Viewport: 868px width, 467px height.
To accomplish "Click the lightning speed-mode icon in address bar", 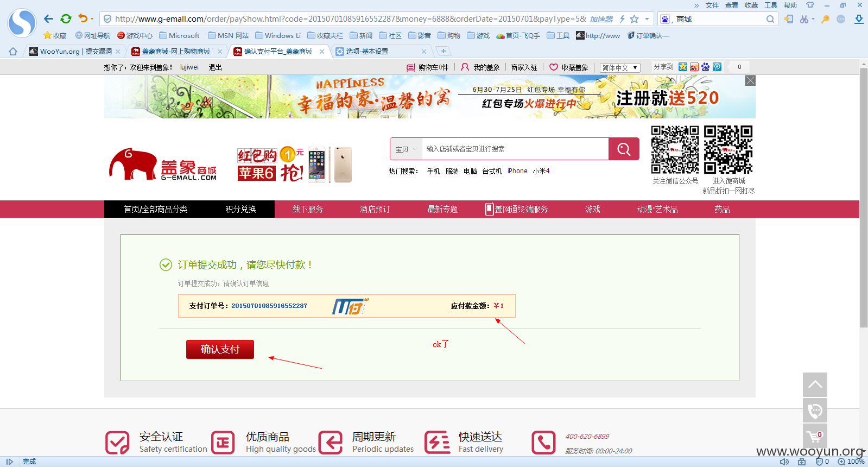I will click(622, 19).
